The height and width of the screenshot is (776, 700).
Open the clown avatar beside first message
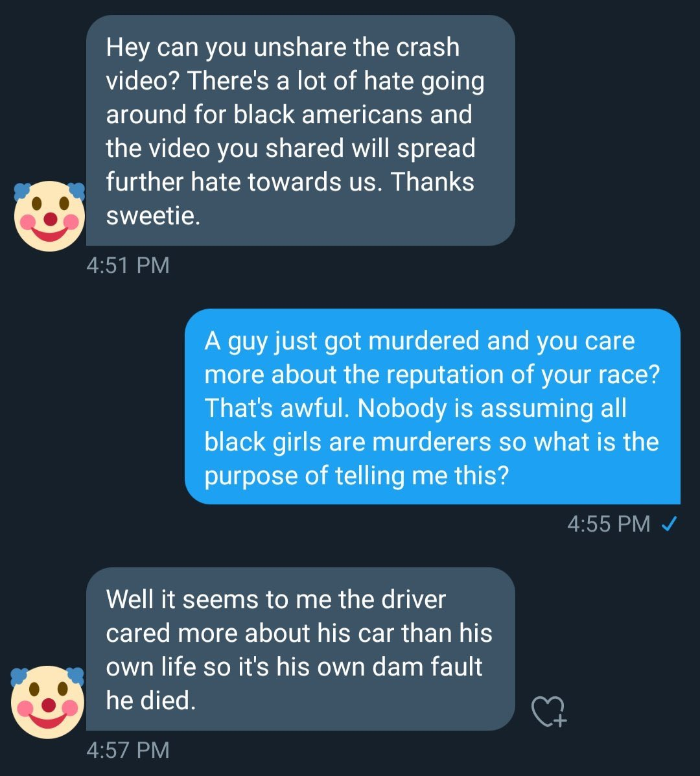click(49, 216)
